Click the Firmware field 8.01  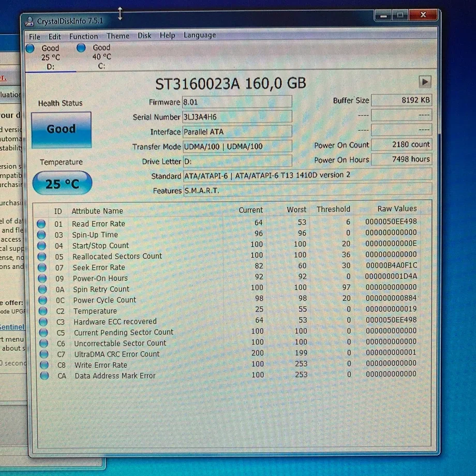237,102
